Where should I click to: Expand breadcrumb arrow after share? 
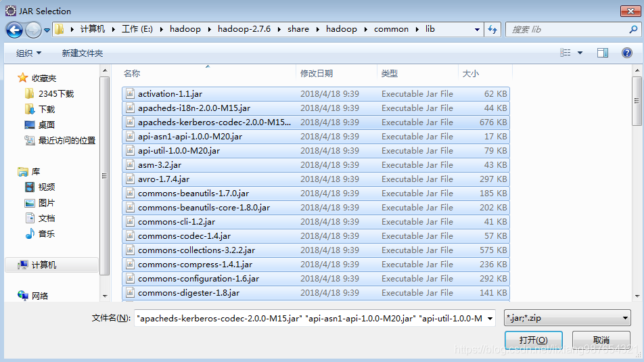click(317, 29)
